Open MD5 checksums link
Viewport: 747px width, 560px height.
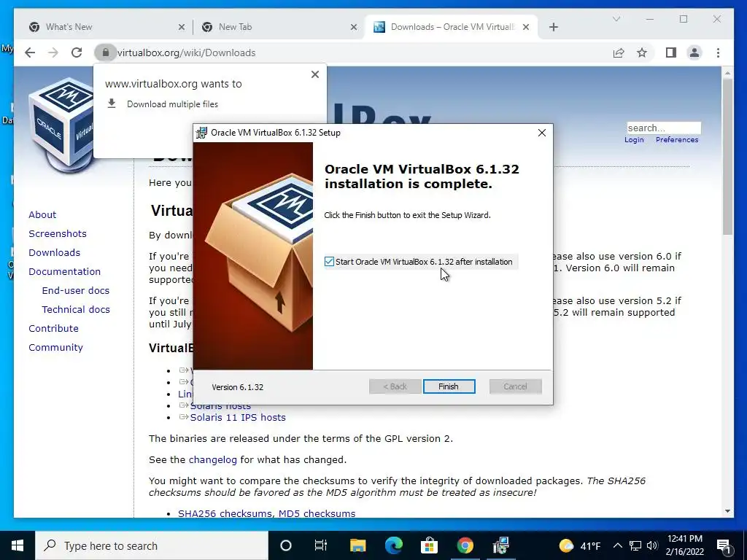pyautogui.click(x=317, y=514)
